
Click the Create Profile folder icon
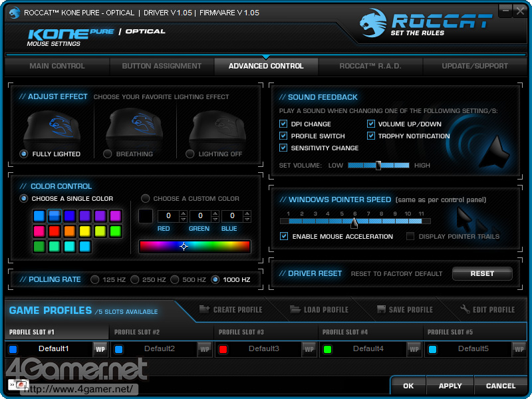(x=204, y=309)
